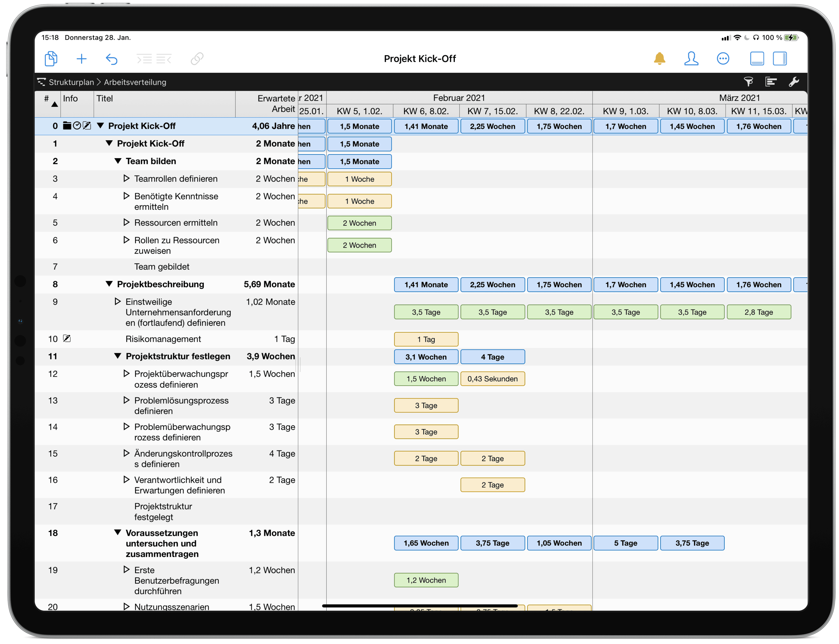Open the document manager icon

coord(51,59)
